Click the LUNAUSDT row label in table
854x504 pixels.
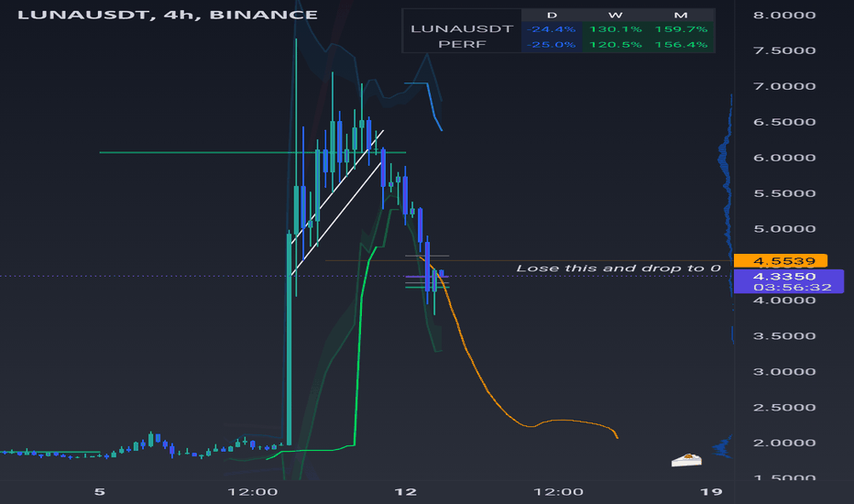click(x=462, y=29)
